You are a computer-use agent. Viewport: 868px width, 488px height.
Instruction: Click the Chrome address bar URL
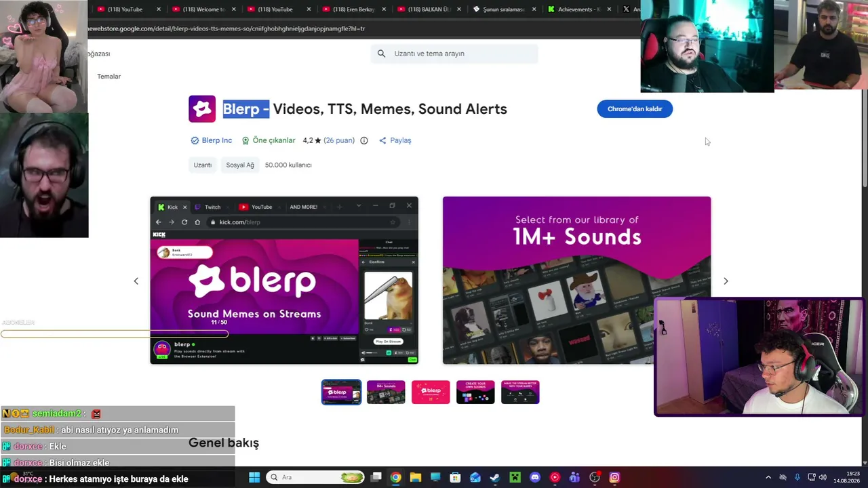pyautogui.click(x=227, y=28)
